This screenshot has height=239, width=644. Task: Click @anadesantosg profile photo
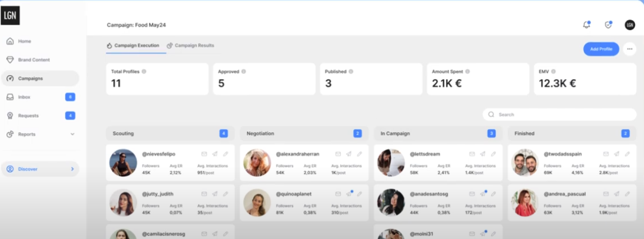click(391, 203)
